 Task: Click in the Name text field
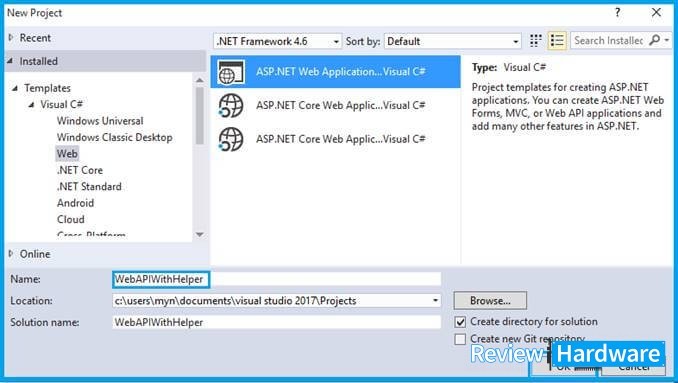point(277,279)
